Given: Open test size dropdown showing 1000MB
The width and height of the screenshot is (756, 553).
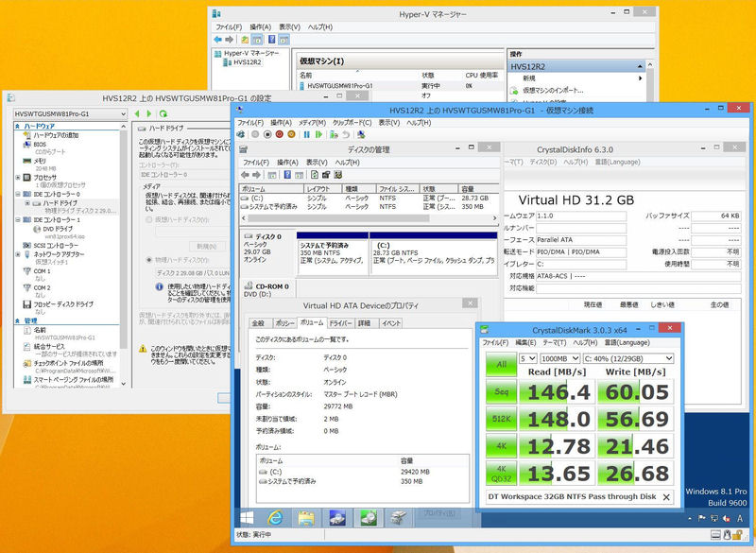Looking at the screenshot, I should (559, 358).
